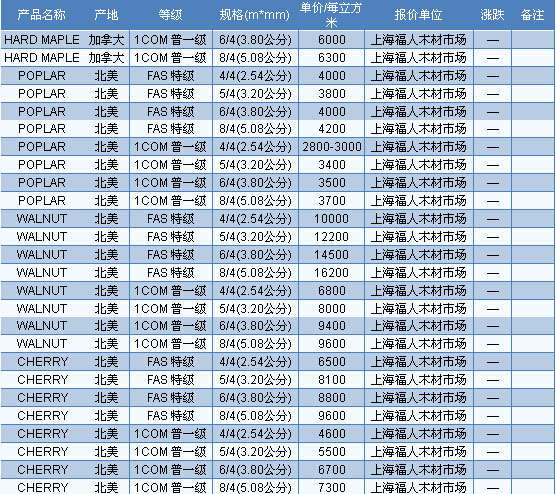Select the 加拿大 origin in first row
Screen dimensions: 556x494
click(x=106, y=40)
